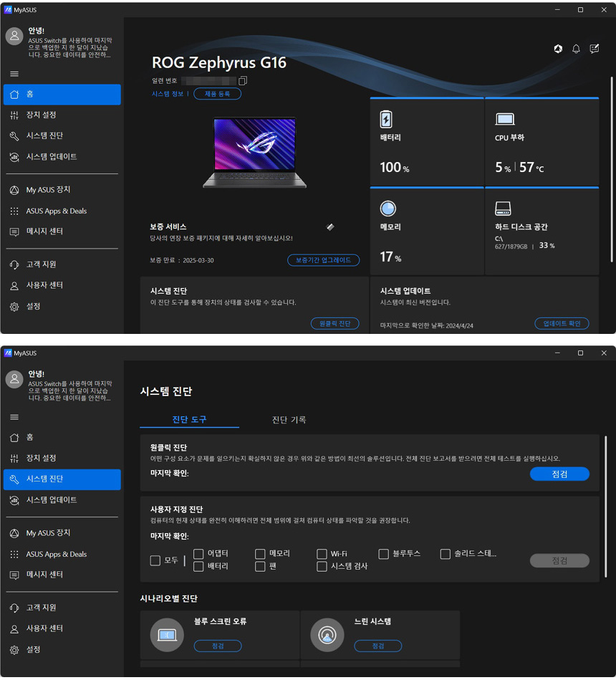Click the 설정 gear icon in the bottom window
The width and height of the screenshot is (616, 680).
[14, 650]
